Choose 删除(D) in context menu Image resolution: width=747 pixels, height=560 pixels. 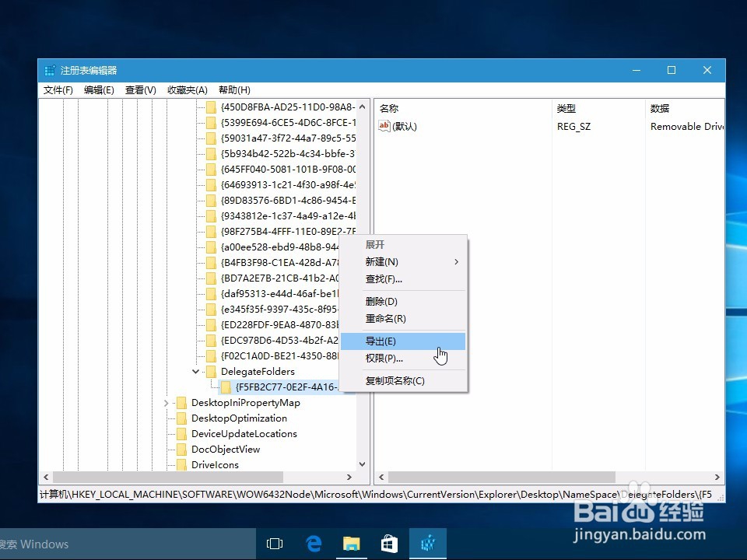[x=403, y=302]
